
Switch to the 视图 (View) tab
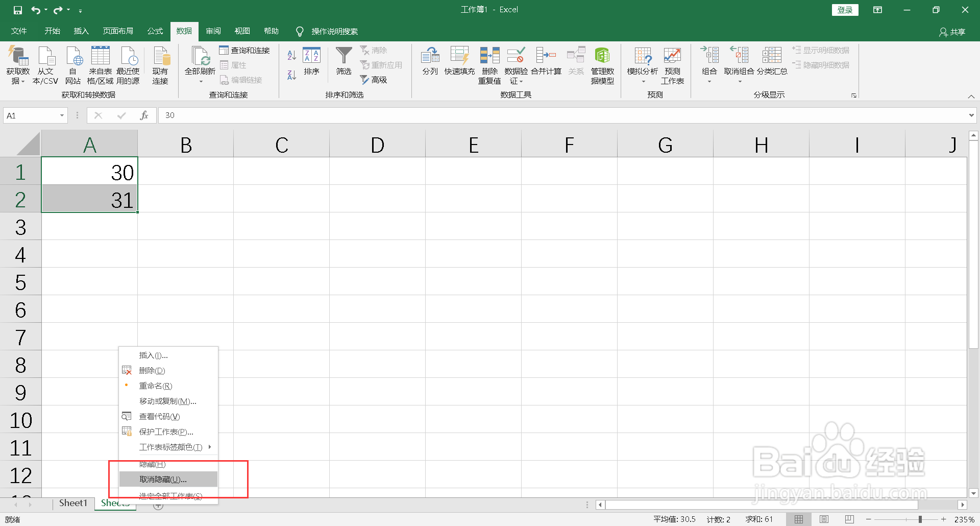tap(242, 31)
